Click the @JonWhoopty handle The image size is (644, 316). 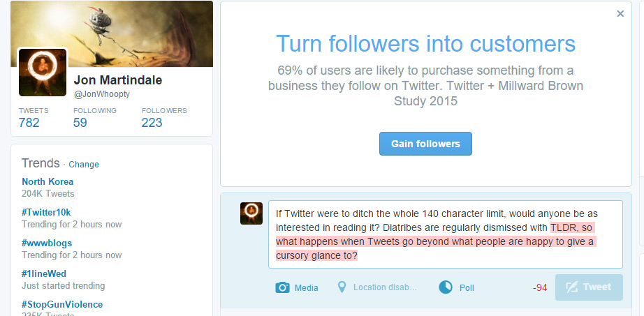[103, 93]
